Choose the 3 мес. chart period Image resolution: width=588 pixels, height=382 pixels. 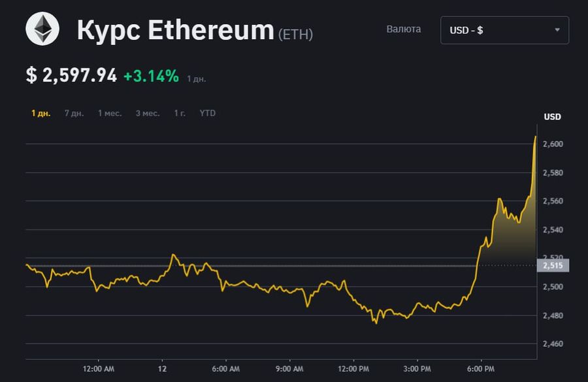(148, 113)
